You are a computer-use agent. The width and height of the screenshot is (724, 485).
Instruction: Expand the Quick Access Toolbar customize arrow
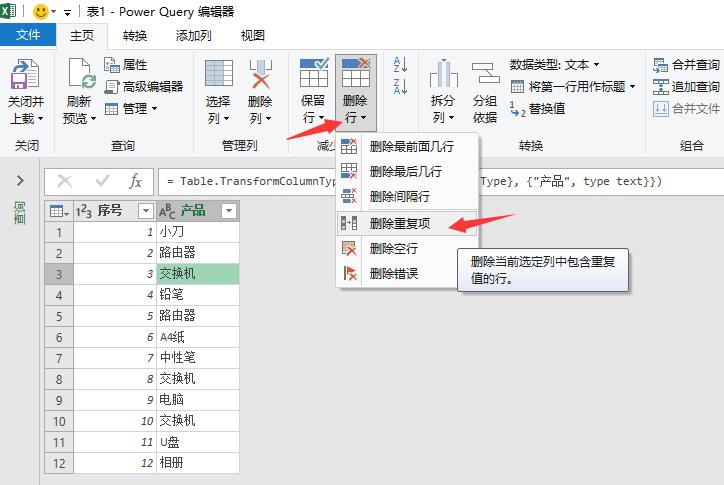(x=67, y=13)
